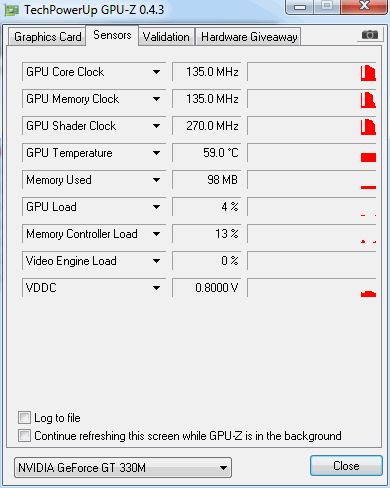The width and height of the screenshot is (390, 488).
Task: Switch to the Graphics Card tab
Action: tap(47, 37)
